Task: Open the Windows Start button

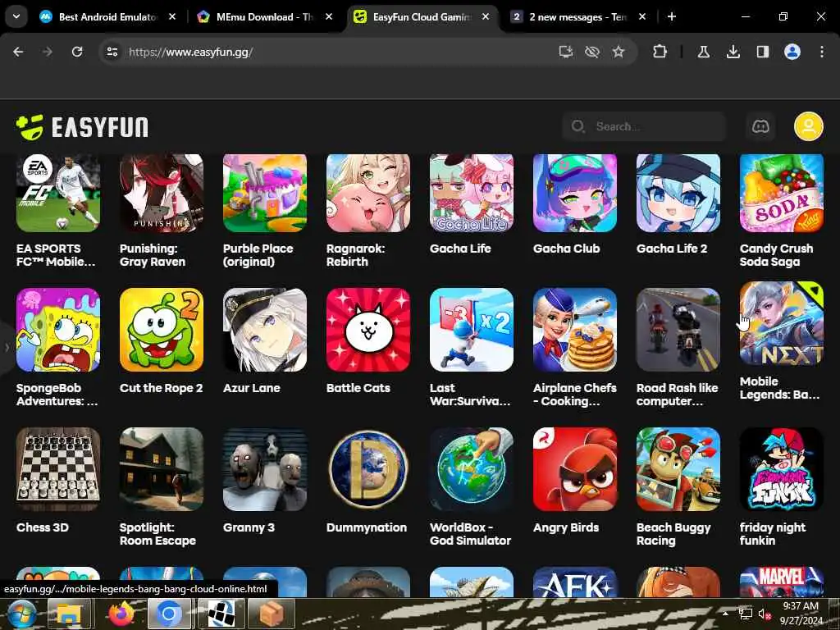Action: pyautogui.click(x=21, y=614)
